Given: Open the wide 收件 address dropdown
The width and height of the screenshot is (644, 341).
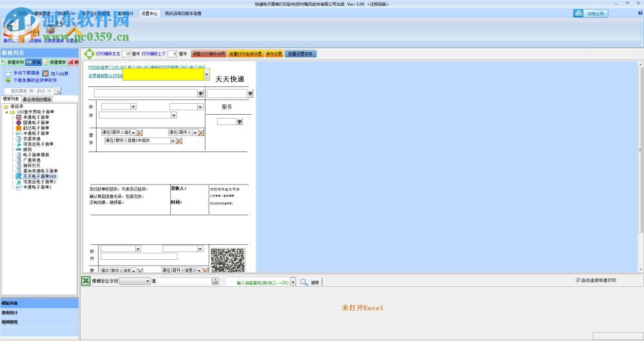Looking at the screenshot, I should (x=174, y=115).
